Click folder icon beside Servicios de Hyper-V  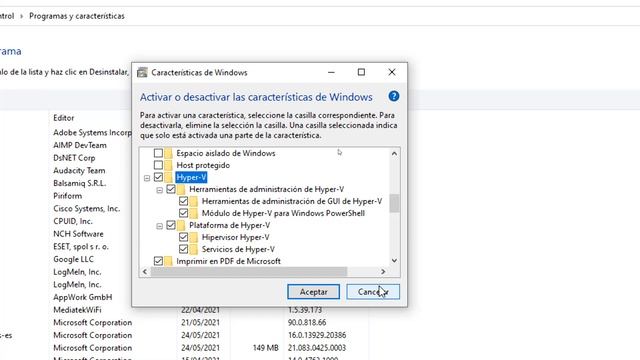tap(194, 249)
